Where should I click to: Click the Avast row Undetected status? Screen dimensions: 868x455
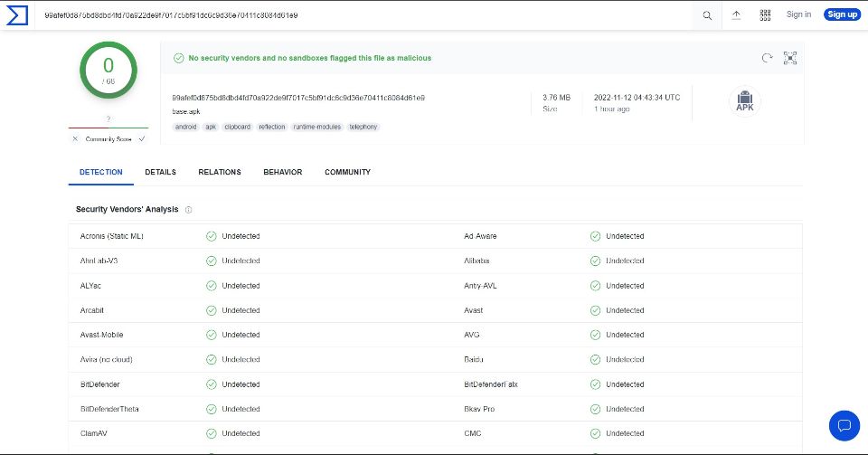[x=625, y=310]
